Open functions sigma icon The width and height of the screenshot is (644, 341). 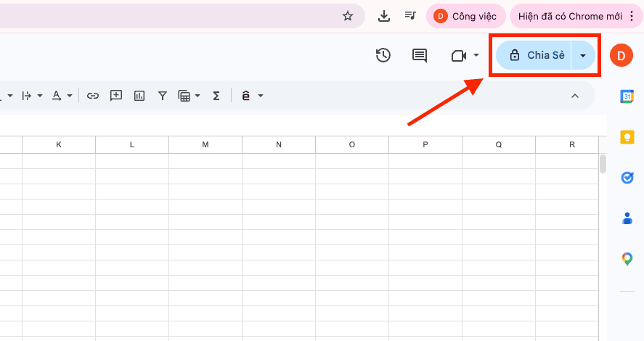coord(216,96)
